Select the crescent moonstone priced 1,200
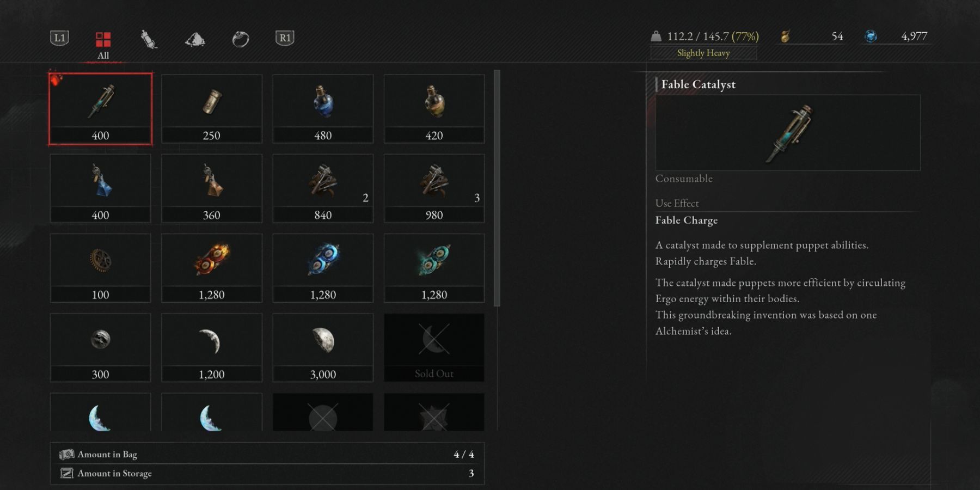This screenshot has width=980, height=490. coord(211,347)
